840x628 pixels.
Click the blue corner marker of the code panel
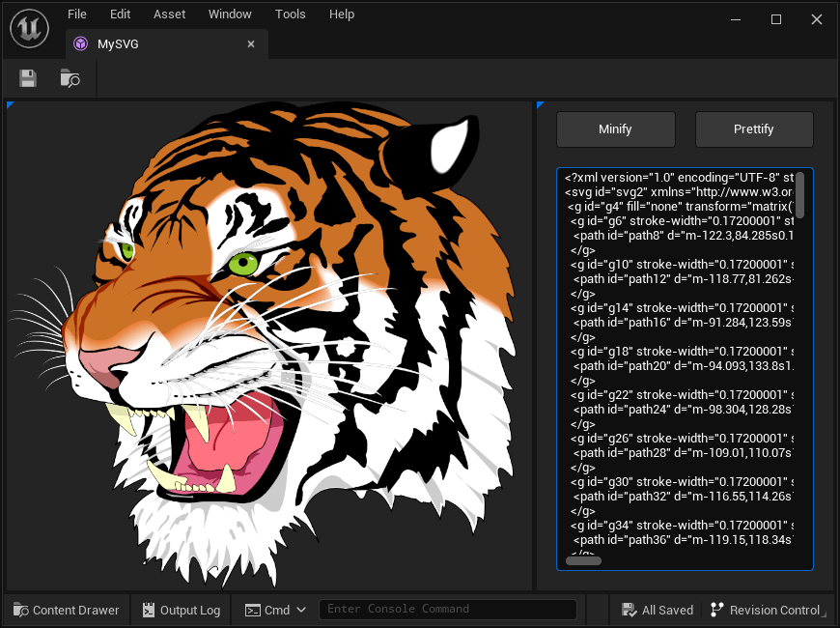540,104
